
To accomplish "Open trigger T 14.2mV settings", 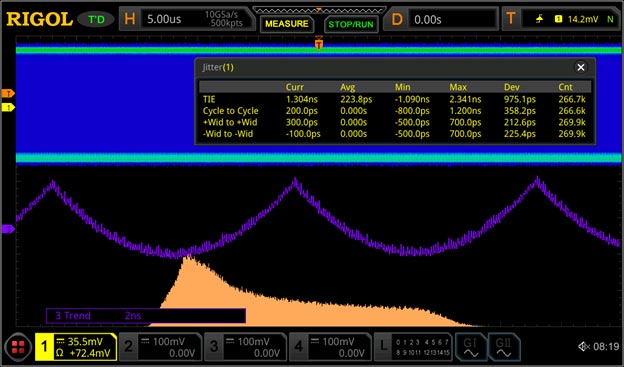I will [561, 19].
